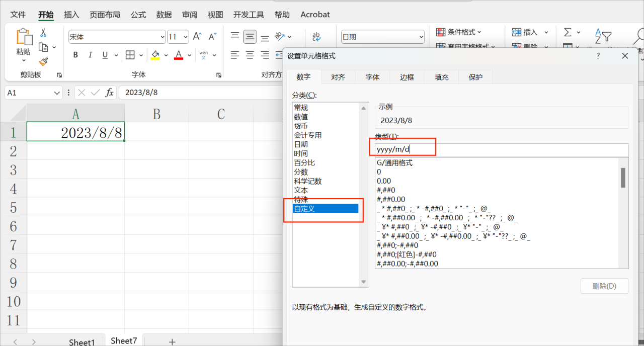Open 条件格式 conditional formatting menu
Image resolution: width=644 pixels, height=346 pixels.
tap(458, 32)
